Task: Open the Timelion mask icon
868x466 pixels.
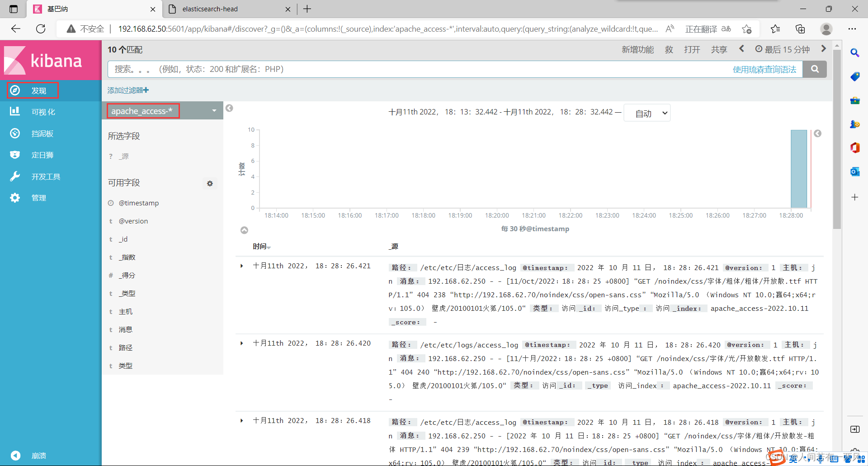Action: 15,155
